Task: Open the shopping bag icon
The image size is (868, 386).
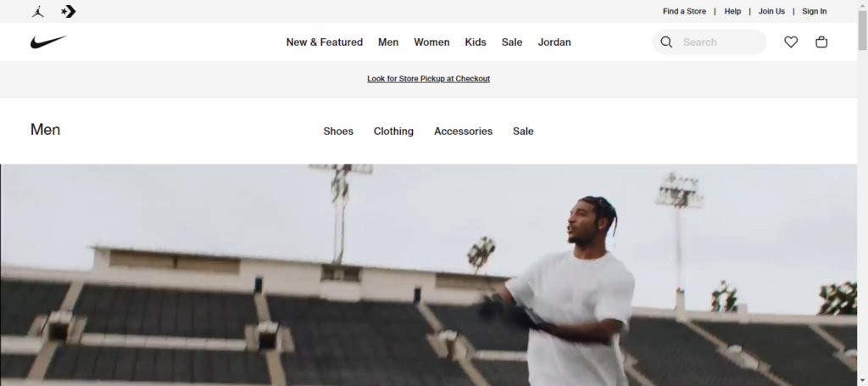Action: pyautogui.click(x=821, y=42)
